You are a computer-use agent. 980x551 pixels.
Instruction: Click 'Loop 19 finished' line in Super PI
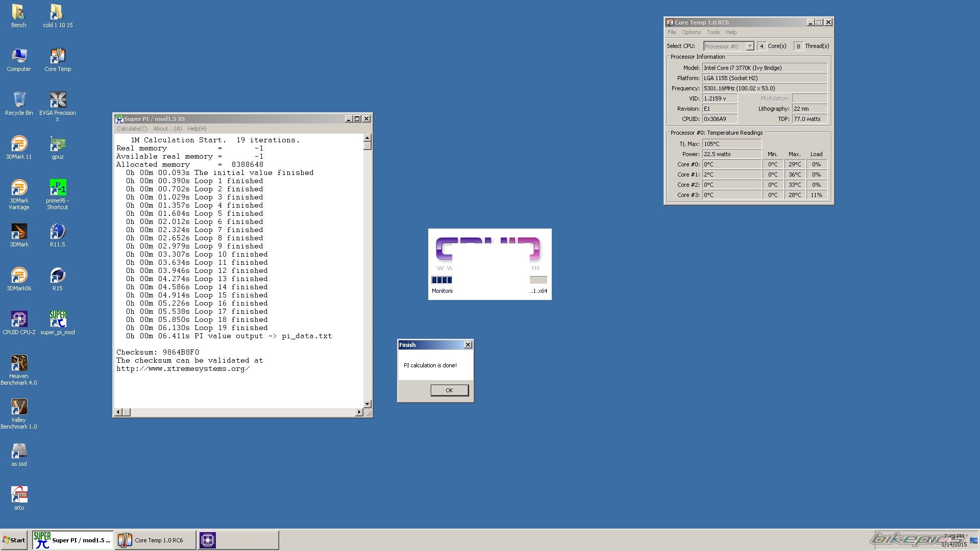coord(197,328)
